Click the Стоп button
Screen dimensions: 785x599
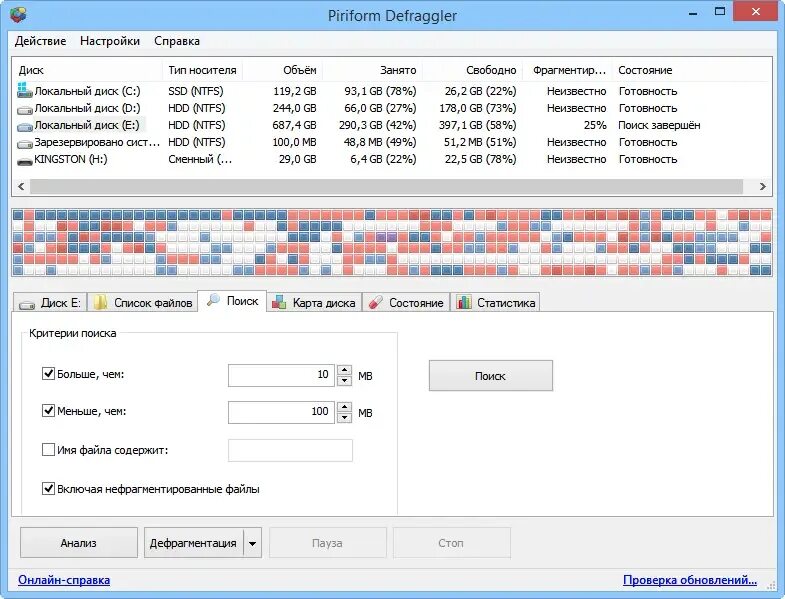click(451, 543)
